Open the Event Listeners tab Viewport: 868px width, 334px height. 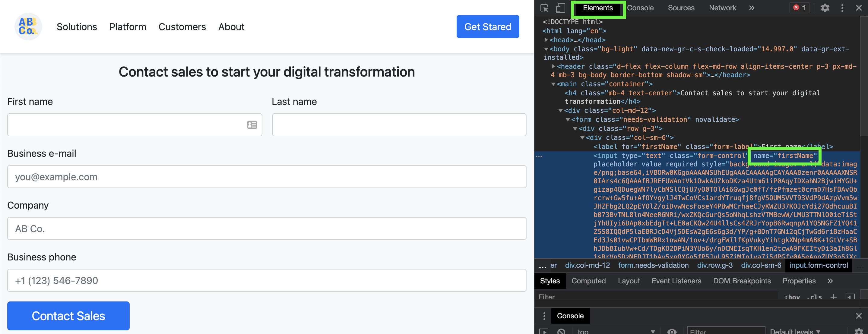click(x=676, y=281)
